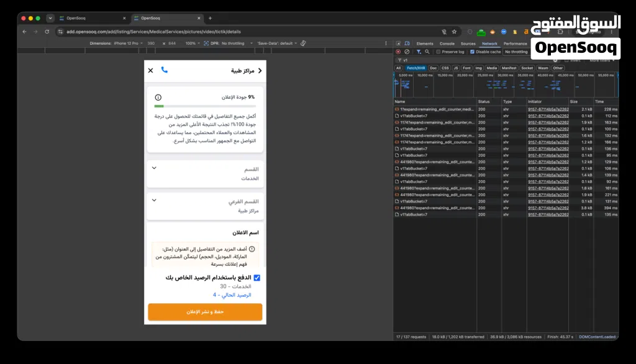Filter requests by CSS type
The image size is (636, 364).
(445, 68)
